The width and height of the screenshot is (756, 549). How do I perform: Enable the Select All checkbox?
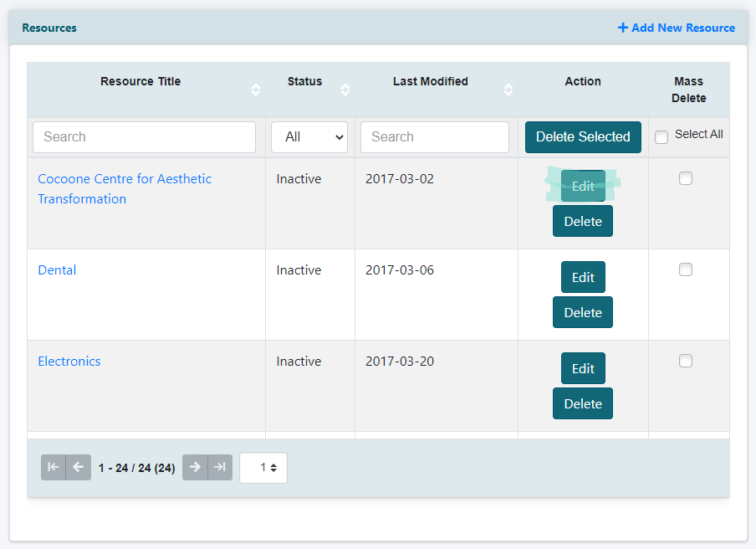660,136
